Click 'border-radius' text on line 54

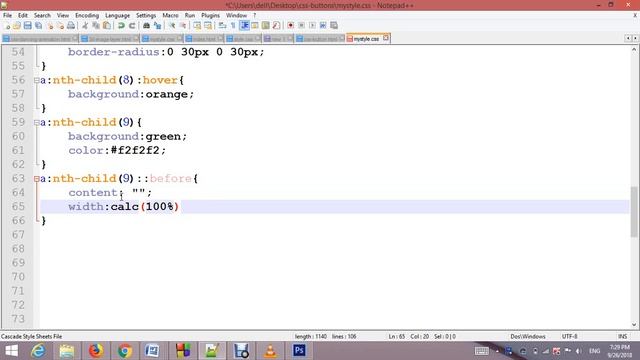click(x=113, y=52)
